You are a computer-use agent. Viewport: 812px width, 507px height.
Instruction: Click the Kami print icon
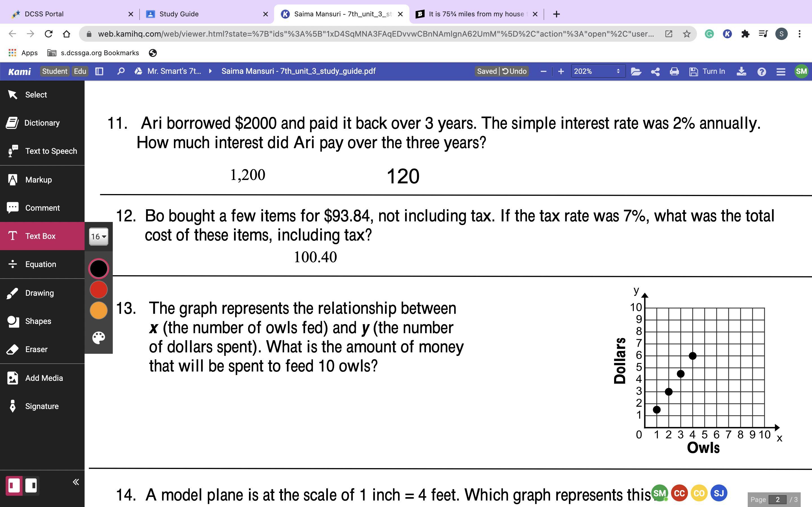pos(674,72)
